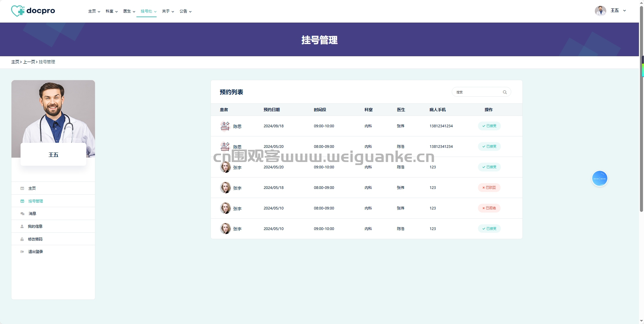Click the 消息 chat bubble icon
The image size is (644, 324).
pos(22,214)
